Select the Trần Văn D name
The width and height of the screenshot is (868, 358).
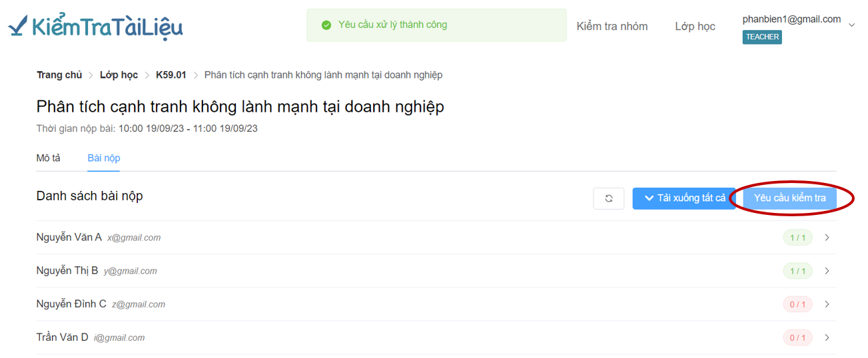63,337
